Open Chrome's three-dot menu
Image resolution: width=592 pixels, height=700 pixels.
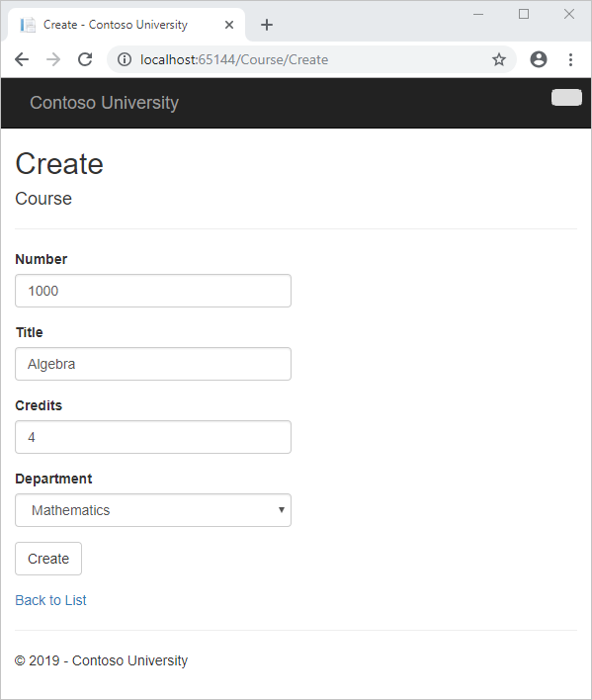tap(570, 59)
